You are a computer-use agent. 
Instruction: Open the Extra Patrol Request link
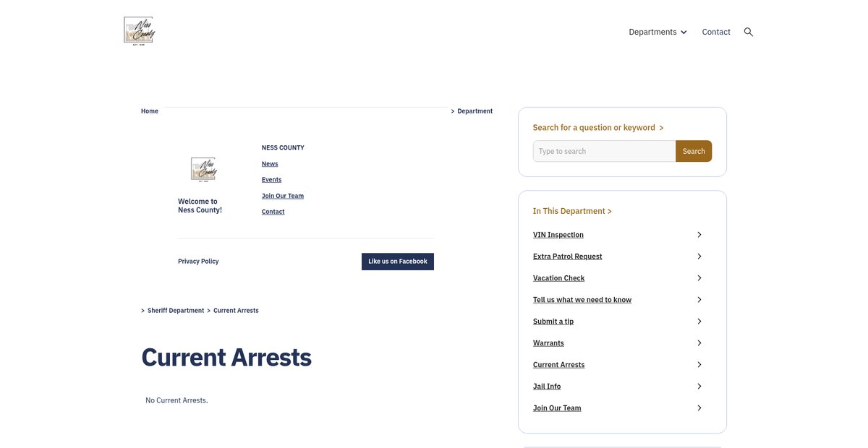click(x=568, y=257)
